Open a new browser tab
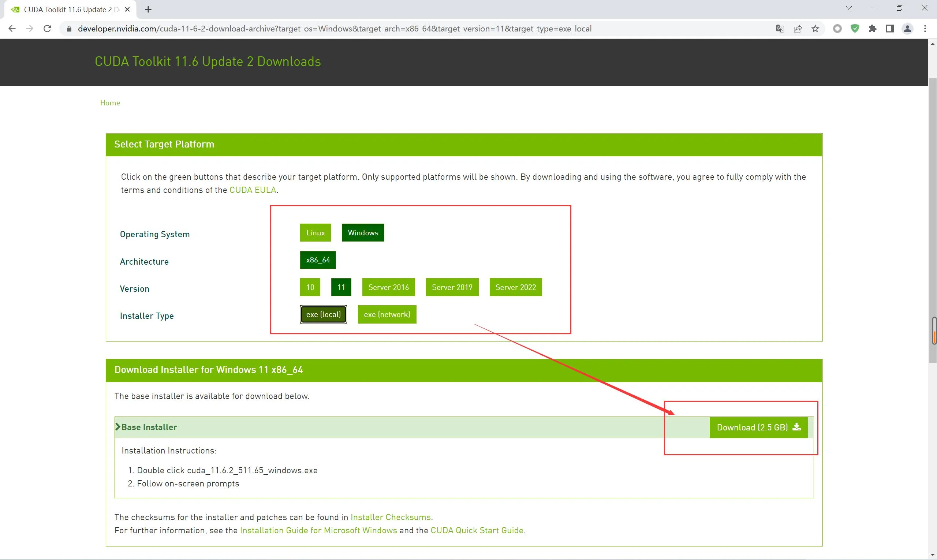 coord(148,10)
